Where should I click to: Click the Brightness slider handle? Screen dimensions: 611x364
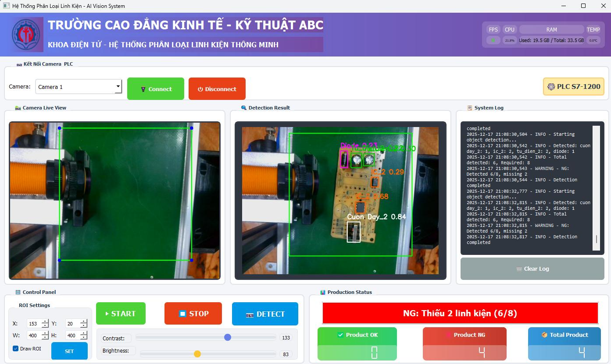197,354
